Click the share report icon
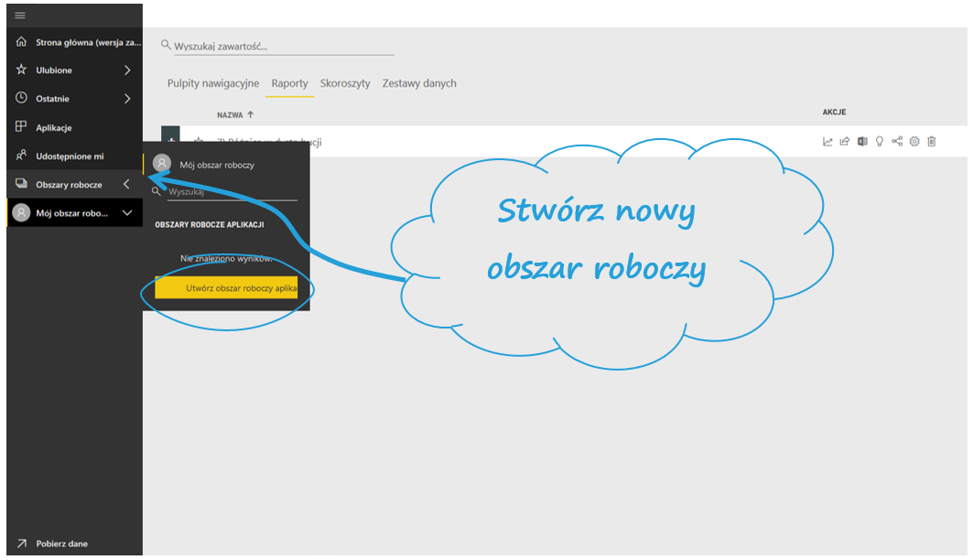The image size is (973, 560). pos(845,142)
